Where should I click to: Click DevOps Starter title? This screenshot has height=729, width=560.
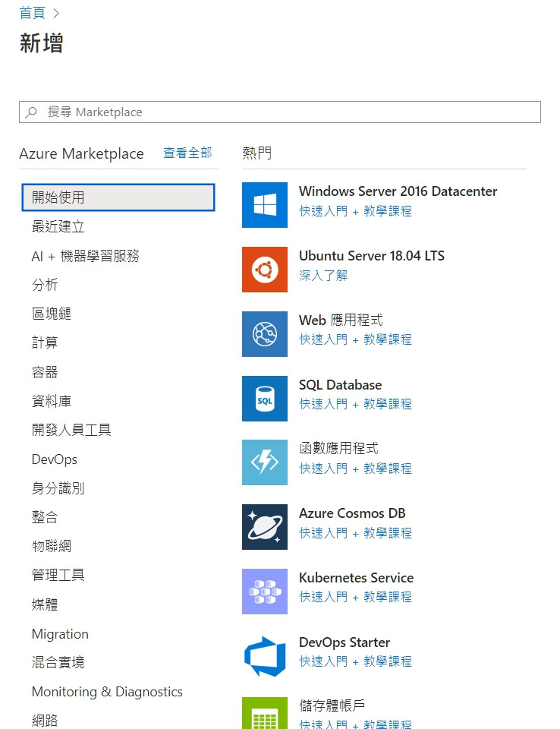[x=344, y=642]
